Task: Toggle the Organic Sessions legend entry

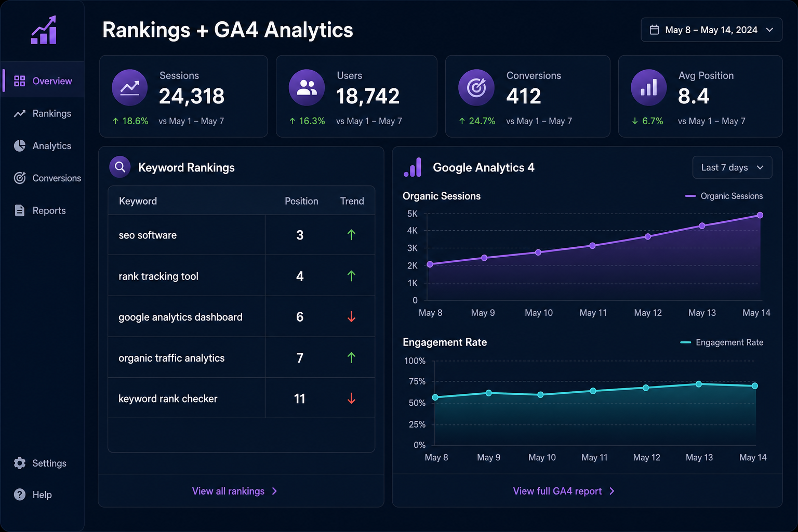Action: tap(724, 196)
